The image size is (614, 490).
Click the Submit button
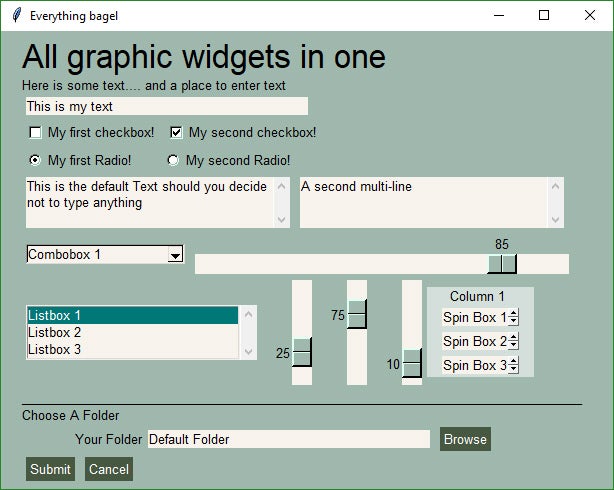point(51,469)
